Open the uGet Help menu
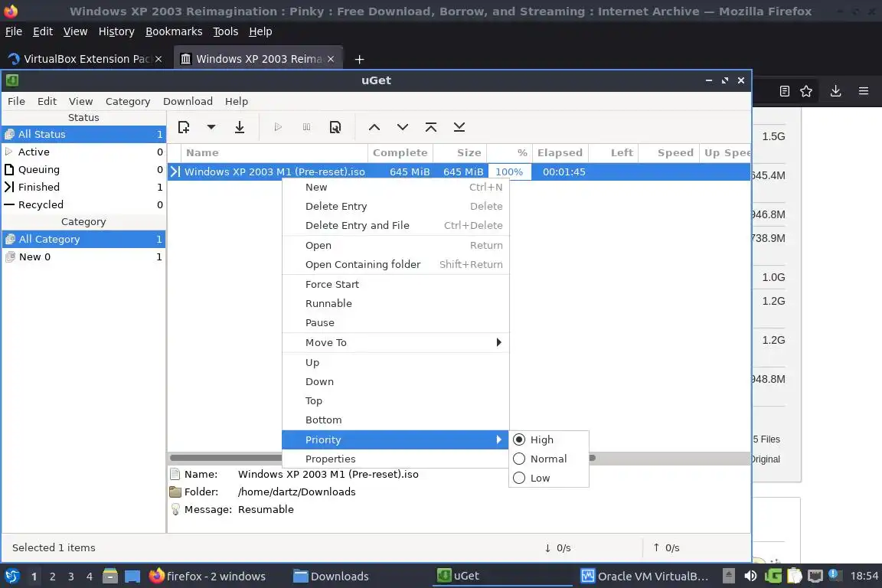This screenshot has height=588, width=882. pyautogui.click(x=237, y=101)
